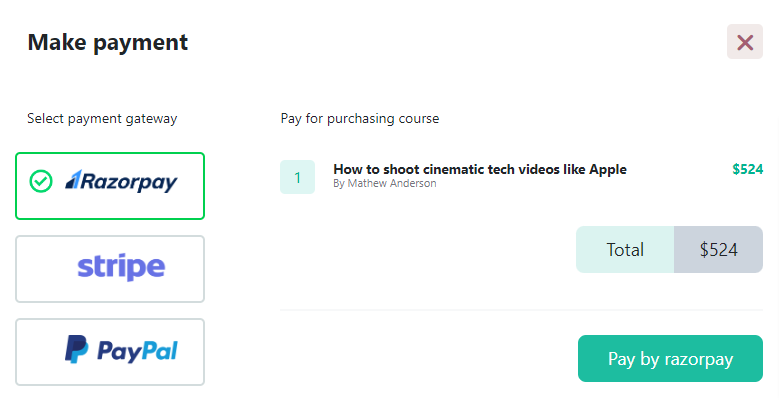The height and width of the screenshot is (417, 779).
Task: Click the Pay for purchasing course text
Action: pos(360,119)
